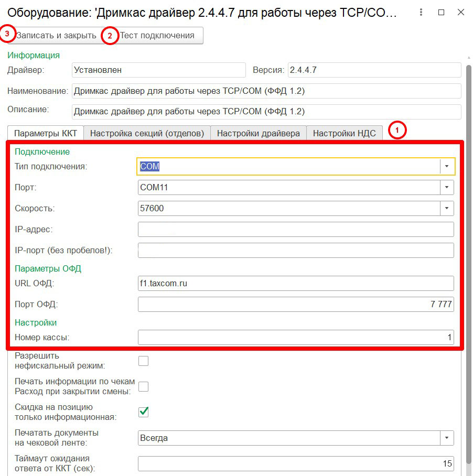Click the 'Номер кассы' field
The width and height of the screenshot is (473, 476).
(x=295, y=338)
